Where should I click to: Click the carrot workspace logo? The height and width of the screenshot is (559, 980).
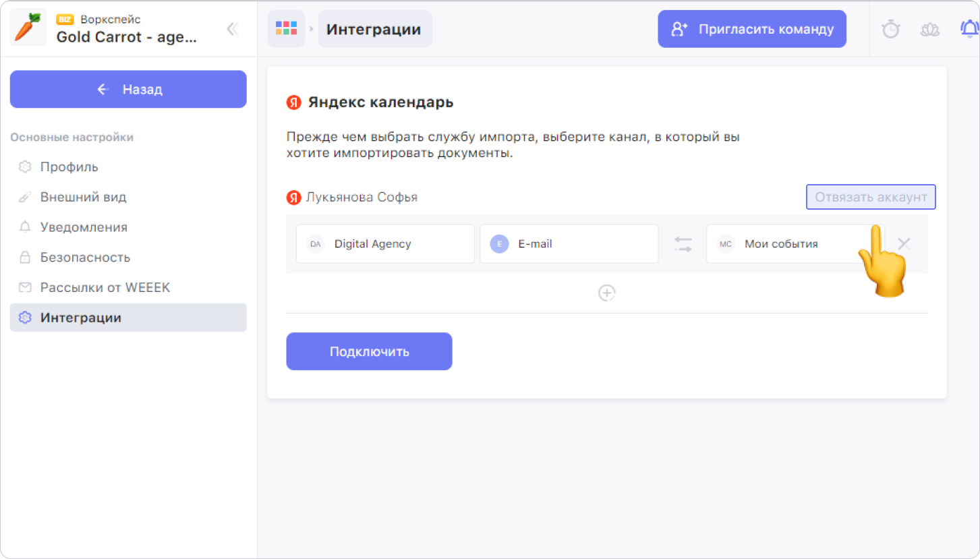point(28,28)
